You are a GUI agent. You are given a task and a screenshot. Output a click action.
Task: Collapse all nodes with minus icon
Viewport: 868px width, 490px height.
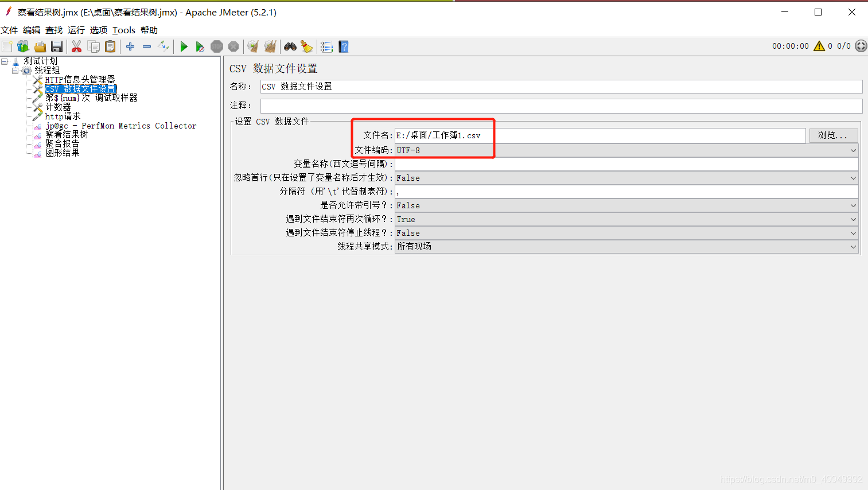pyautogui.click(x=147, y=46)
